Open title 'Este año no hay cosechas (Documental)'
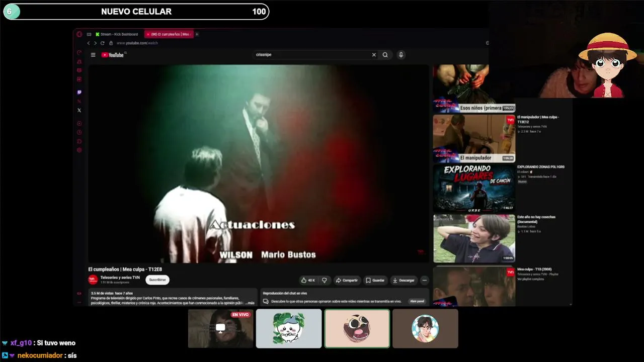This screenshot has height=362, width=644. [x=536, y=219]
